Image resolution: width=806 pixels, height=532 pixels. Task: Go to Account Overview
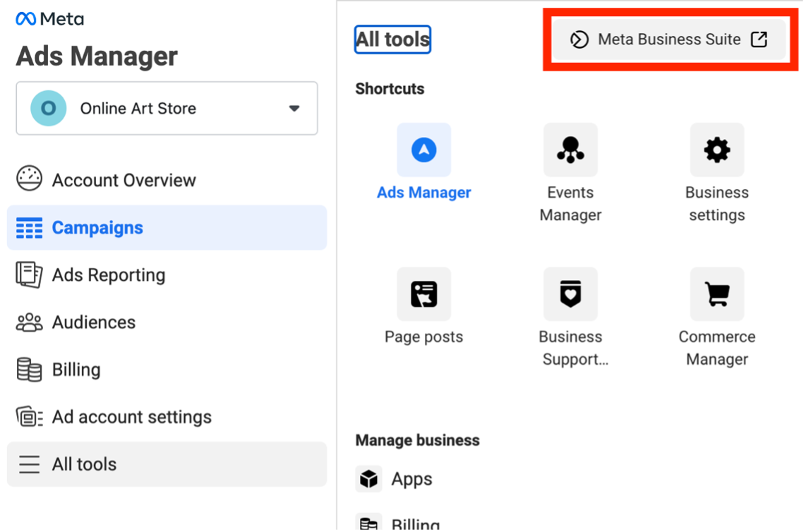pos(124,180)
